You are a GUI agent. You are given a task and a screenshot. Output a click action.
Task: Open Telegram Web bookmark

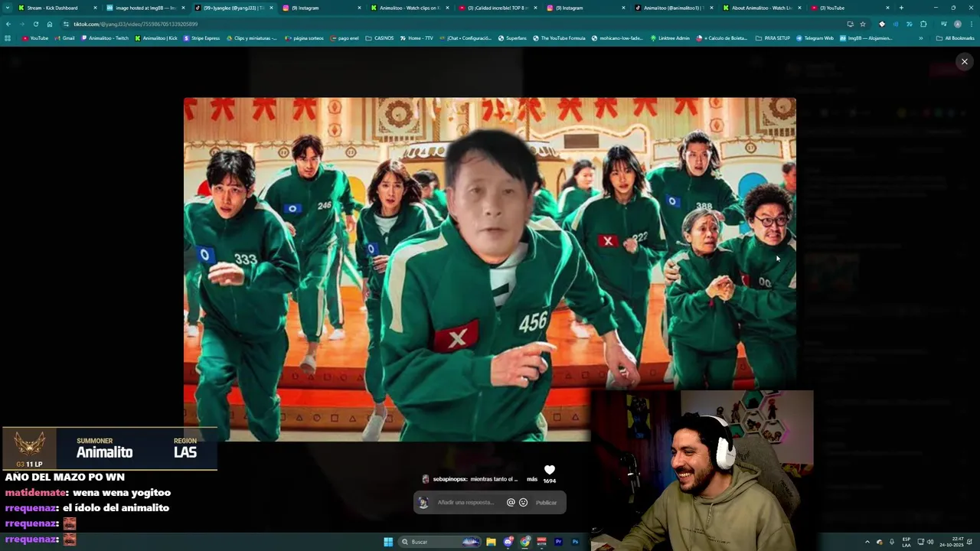[x=815, y=37]
